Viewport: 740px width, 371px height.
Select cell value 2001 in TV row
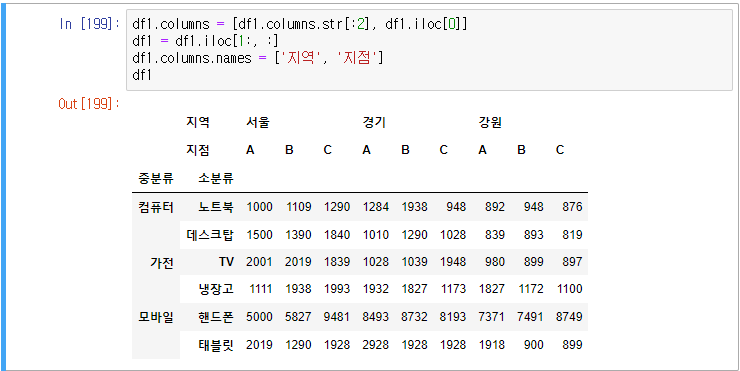click(x=259, y=262)
